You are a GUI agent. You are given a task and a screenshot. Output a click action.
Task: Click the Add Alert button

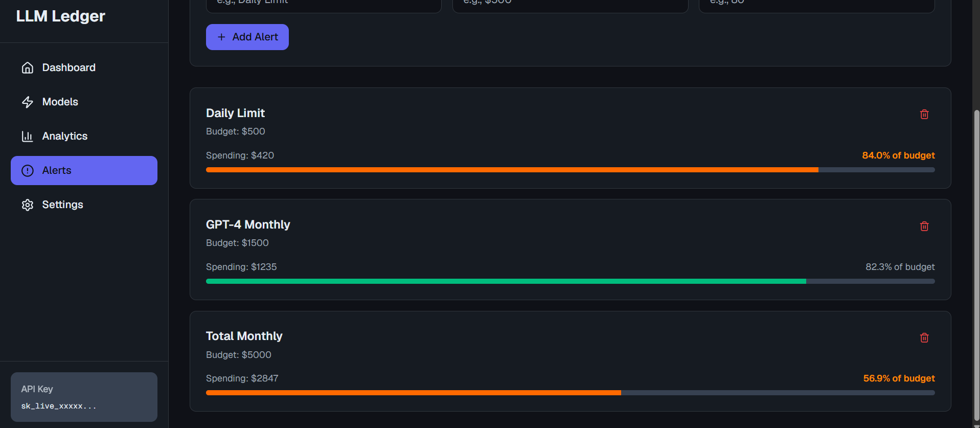pyautogui.click(x=247, y=37)
